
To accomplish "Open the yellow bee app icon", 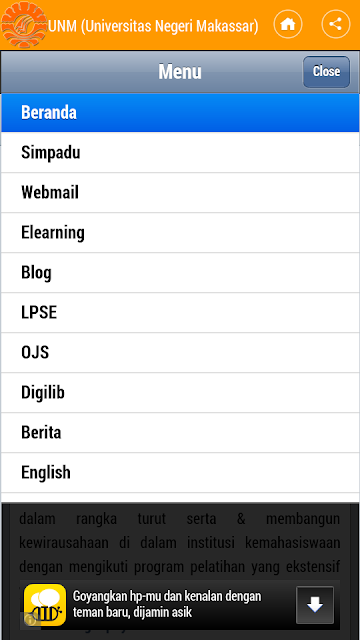I will 45,605.
